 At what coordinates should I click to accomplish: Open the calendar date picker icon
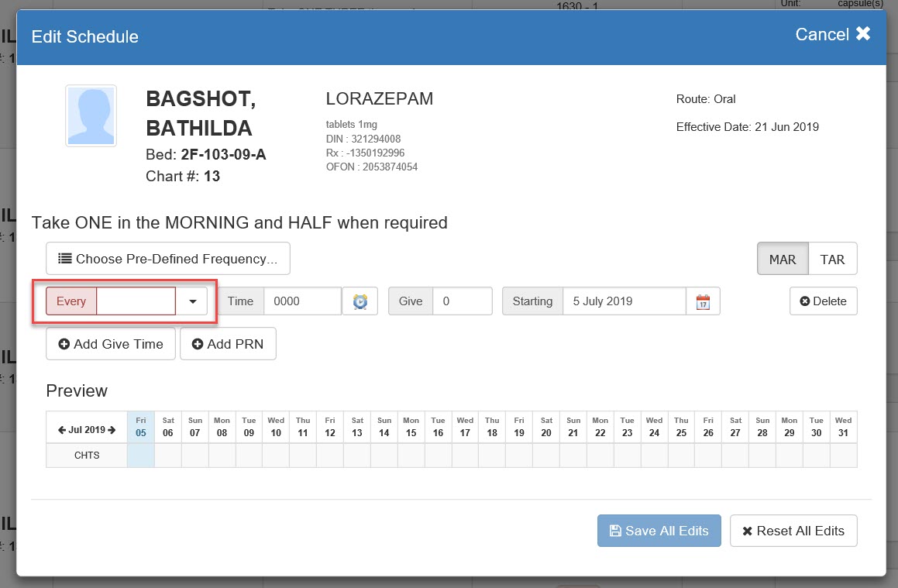click(703, 301)
